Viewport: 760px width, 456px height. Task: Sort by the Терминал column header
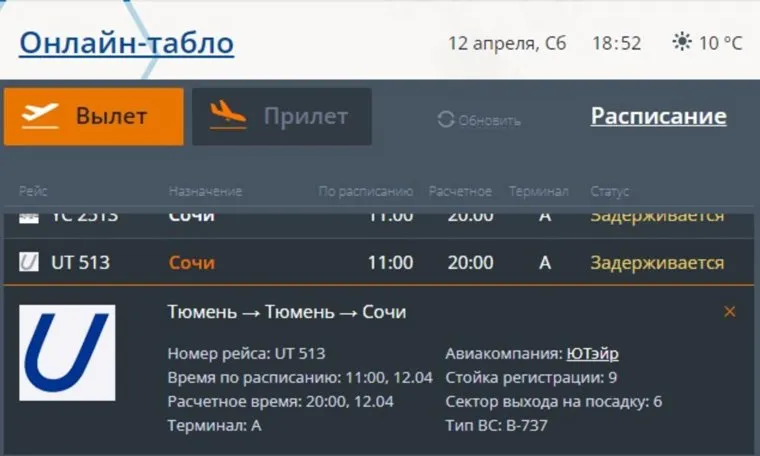(x=538, y=191)
